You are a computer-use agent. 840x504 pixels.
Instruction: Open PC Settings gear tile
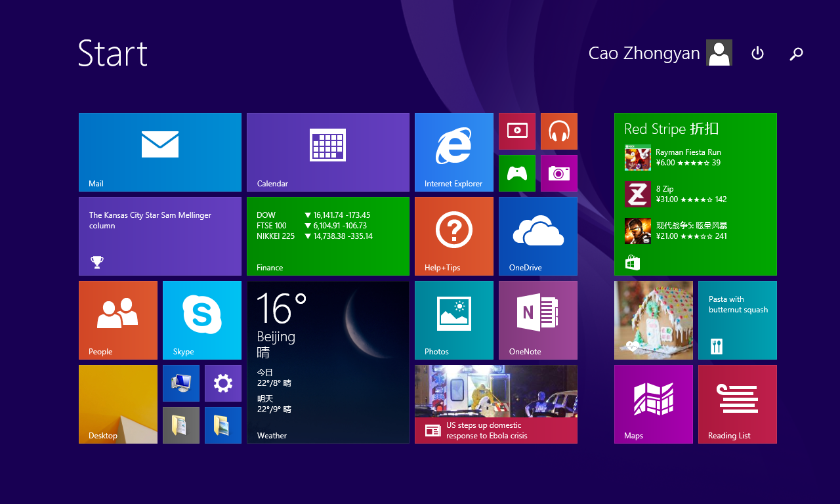coord(223,383)
